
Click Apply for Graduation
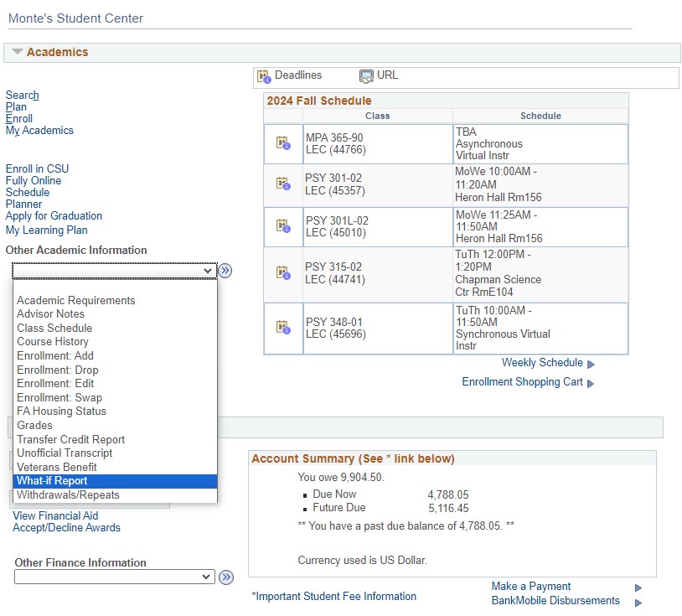(x=54, y=215)
